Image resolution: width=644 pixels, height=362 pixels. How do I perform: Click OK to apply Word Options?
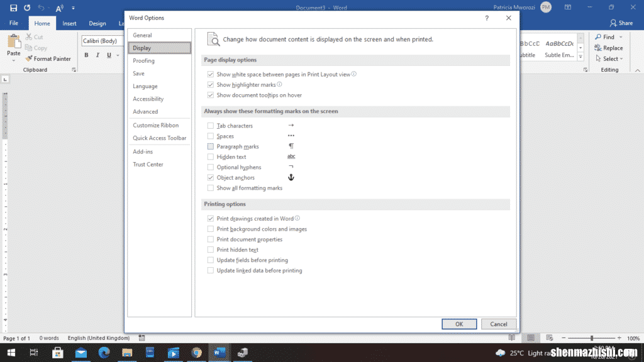(459, 324)
